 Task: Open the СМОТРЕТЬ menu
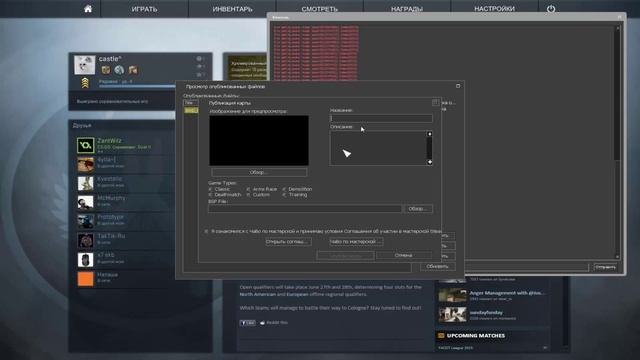click(x=320, y=9)
